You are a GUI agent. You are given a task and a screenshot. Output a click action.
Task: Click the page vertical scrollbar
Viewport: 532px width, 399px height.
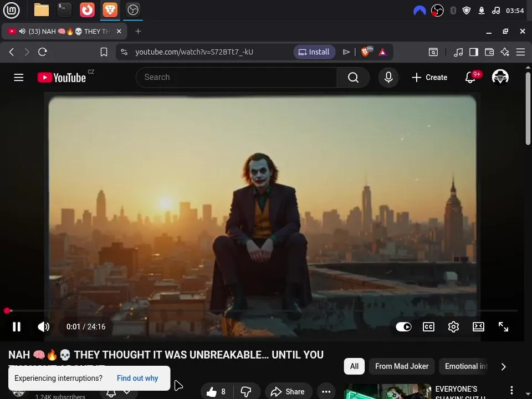pos(528,109)
